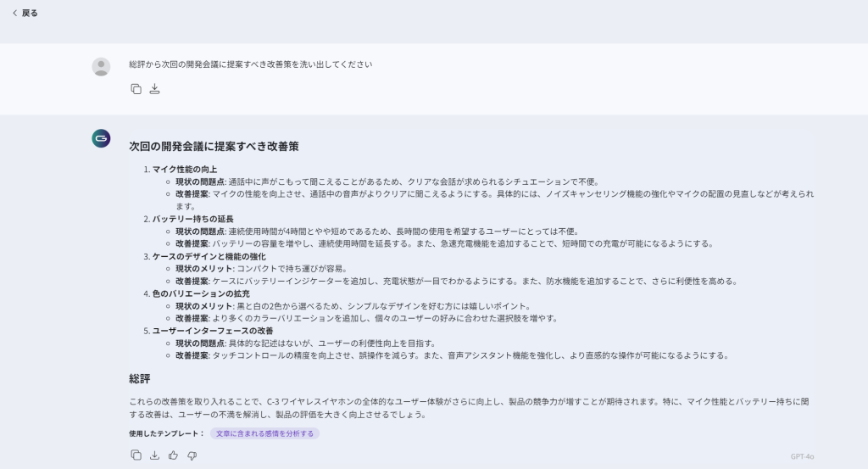Open the 文章に含まれる感情を分析する template tag

click(264, 433)
